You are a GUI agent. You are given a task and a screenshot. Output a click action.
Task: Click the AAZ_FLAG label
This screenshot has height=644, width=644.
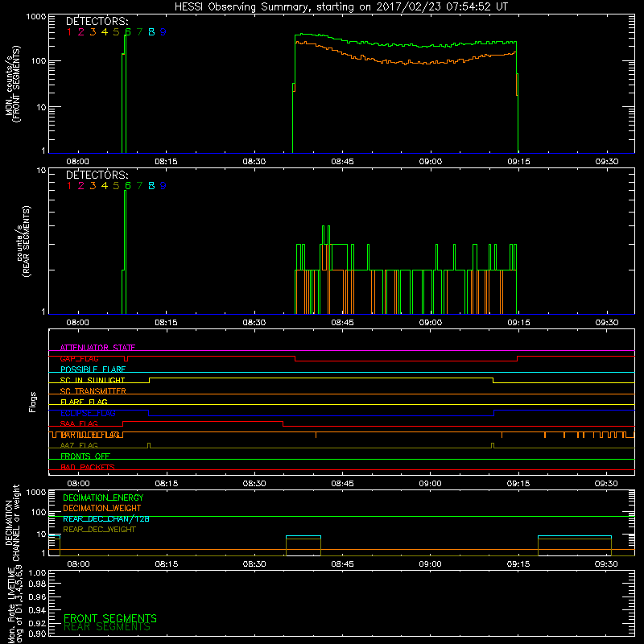[x=79, y=445]
